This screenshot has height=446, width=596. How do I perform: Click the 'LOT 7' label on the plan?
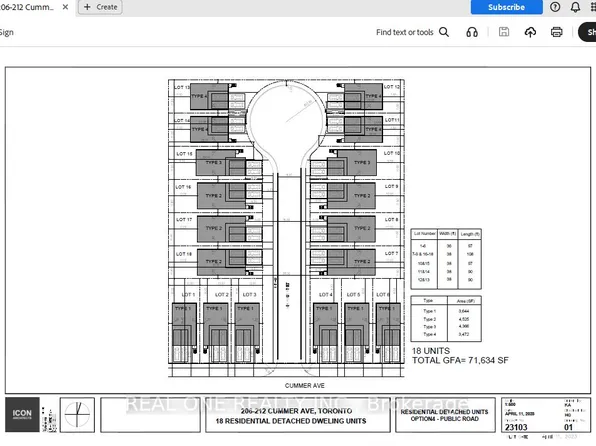pos(392,253)
